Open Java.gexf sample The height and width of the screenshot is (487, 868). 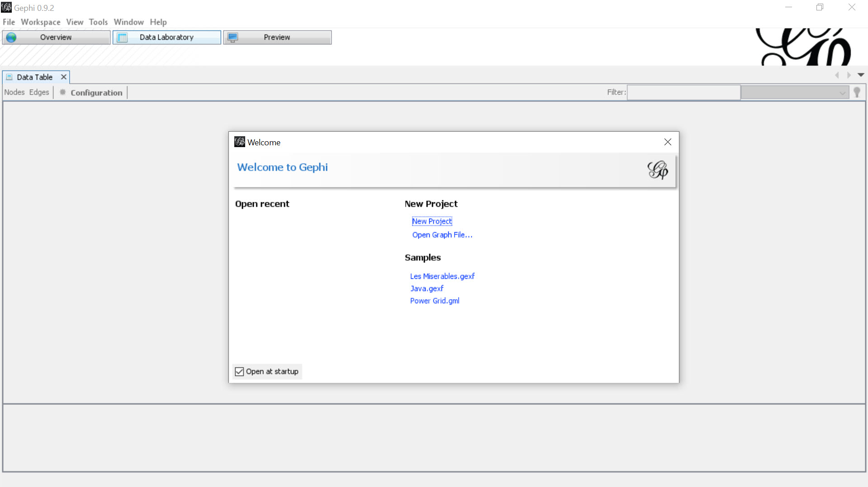pyautogui.click(x=427, y=288)
